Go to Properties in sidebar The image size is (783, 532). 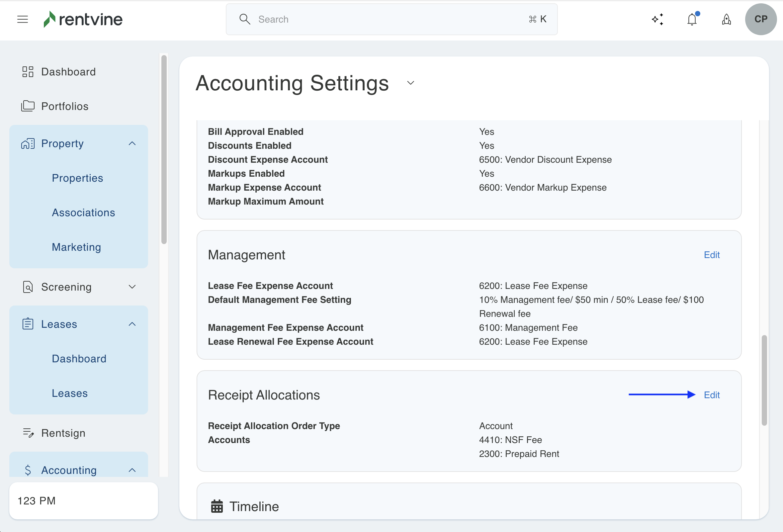tap(77, 178)
